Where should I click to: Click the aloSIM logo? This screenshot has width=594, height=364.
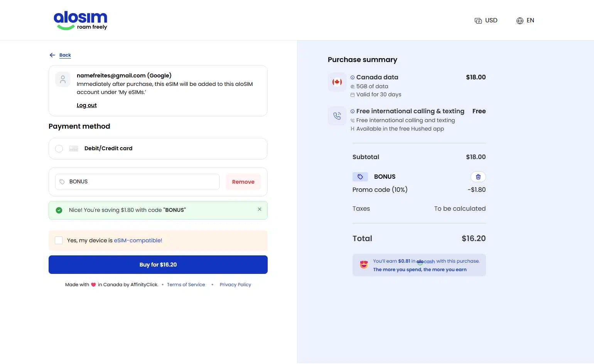[x=80, y=20]
